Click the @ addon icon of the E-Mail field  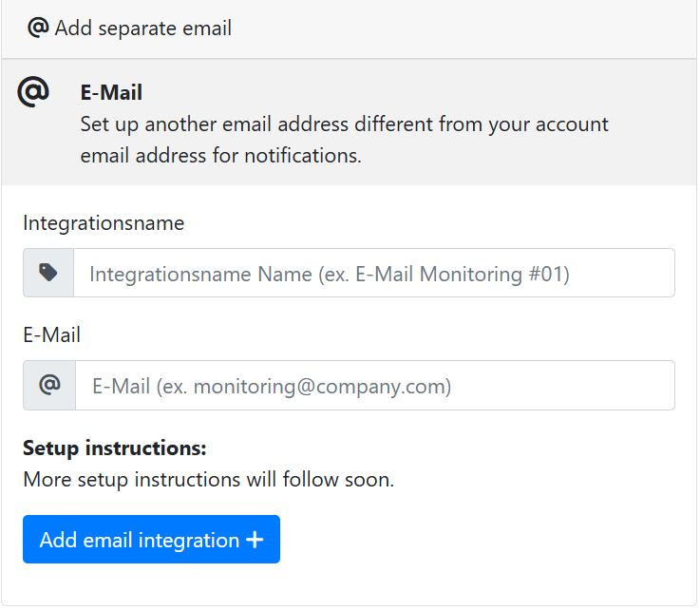tap(49, 386)
